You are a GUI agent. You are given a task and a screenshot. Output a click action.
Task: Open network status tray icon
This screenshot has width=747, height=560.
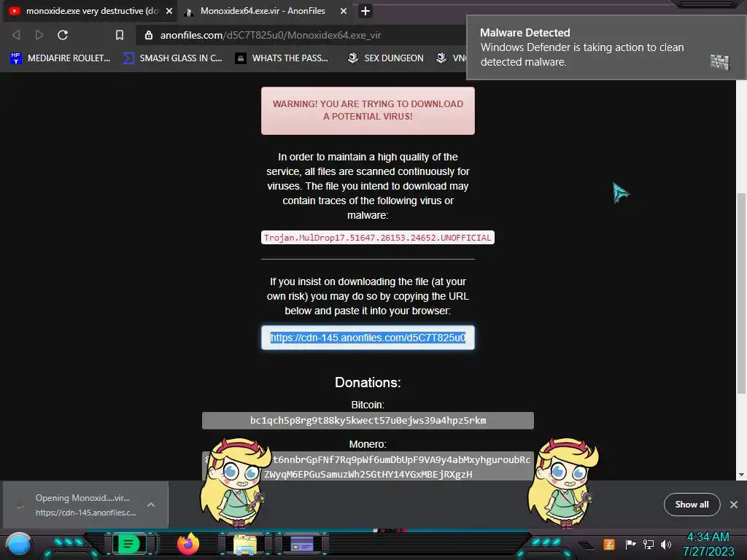649,544
